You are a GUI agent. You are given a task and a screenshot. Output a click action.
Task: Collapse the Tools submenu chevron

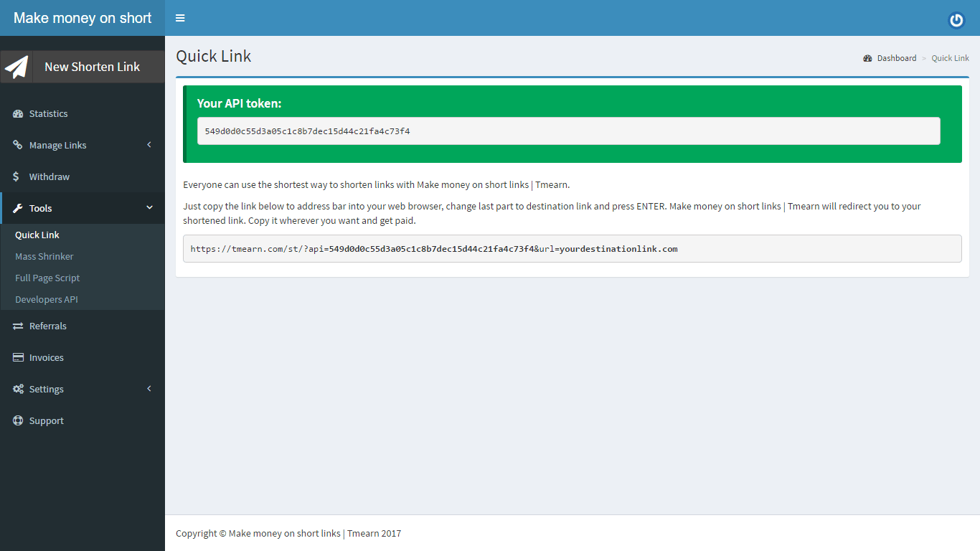pos(149,208)
